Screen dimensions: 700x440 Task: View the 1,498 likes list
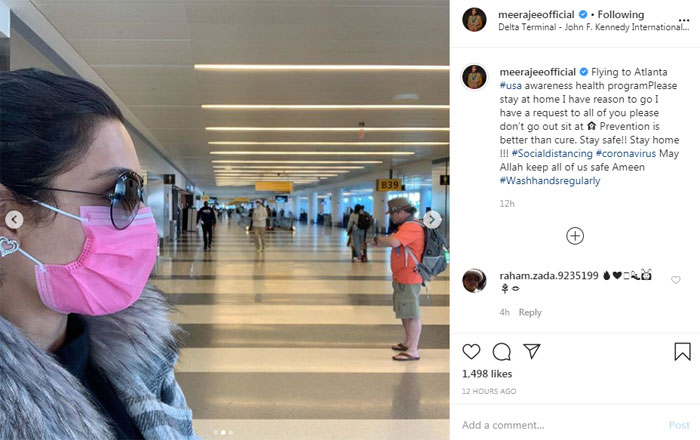(x=487, y=374)
